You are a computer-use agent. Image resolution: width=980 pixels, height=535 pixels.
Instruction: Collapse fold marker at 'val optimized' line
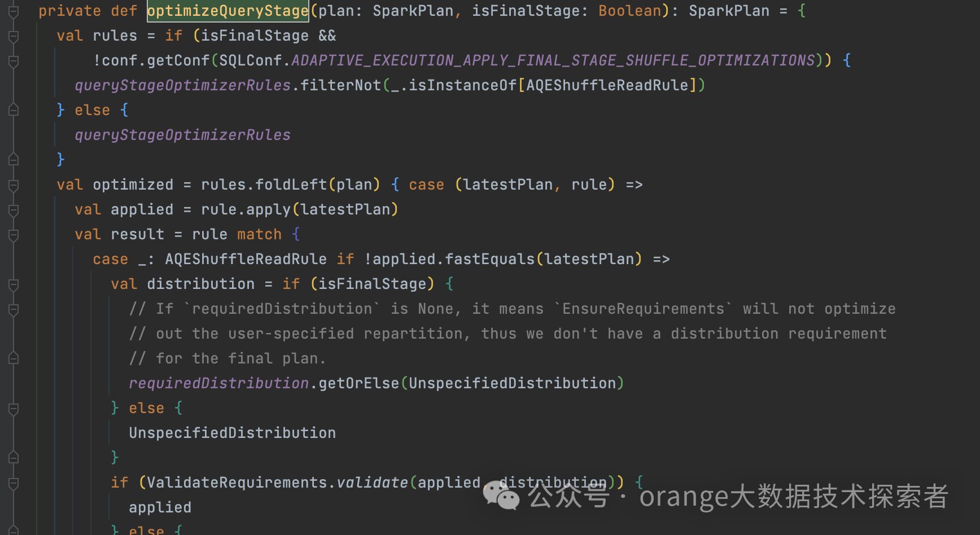(x=14, y=185)
